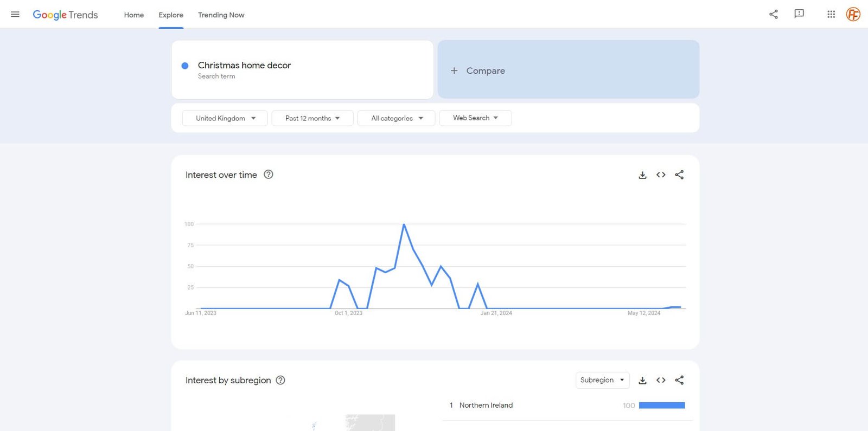Download Interest over time CSV
The width and height of the screenshot is (868, 431).
(x=642, y=175)
